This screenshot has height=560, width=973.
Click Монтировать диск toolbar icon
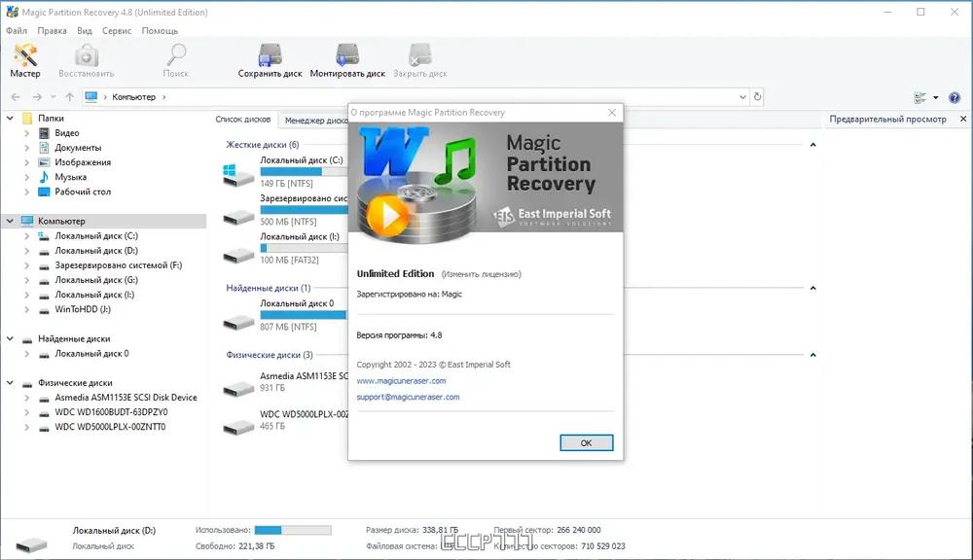(x=347, y=61)
